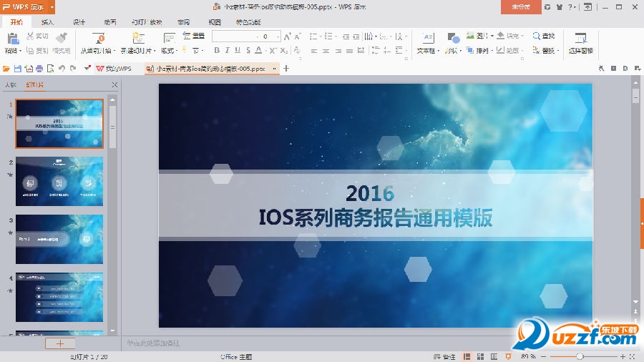Select slide 3 thumbnail
The width and height of the screenshot is (644, 362).
59,239
